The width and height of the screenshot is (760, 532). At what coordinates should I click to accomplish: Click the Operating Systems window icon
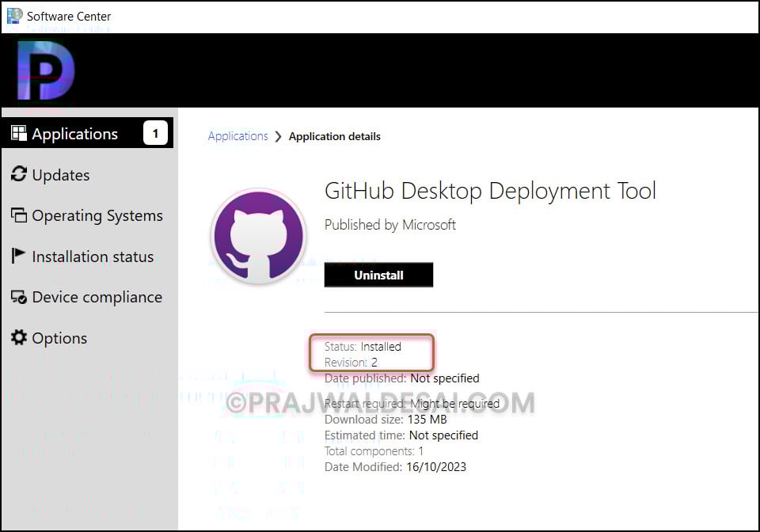[19, 215]
